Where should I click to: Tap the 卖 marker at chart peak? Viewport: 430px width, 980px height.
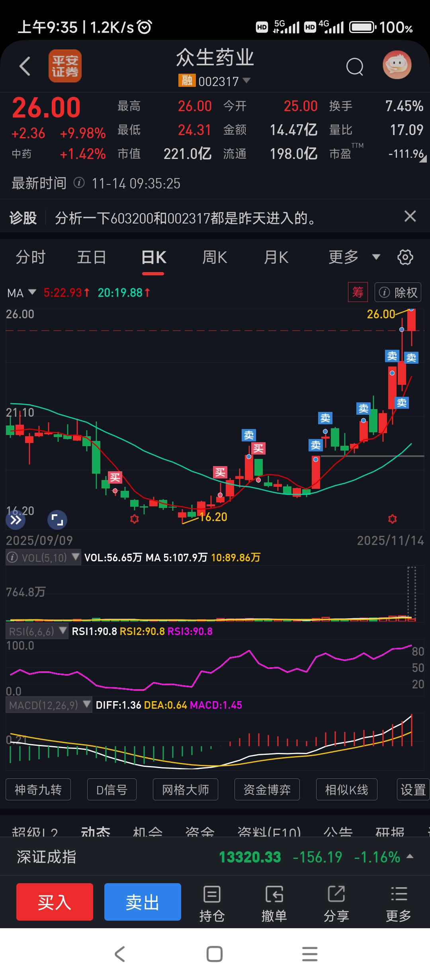pos(411,357)
